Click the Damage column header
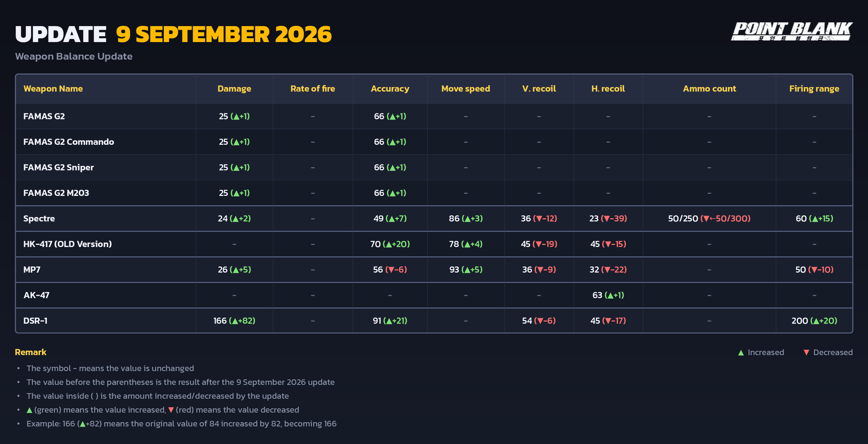Screen dimensions: 868x444 point(234,88)
